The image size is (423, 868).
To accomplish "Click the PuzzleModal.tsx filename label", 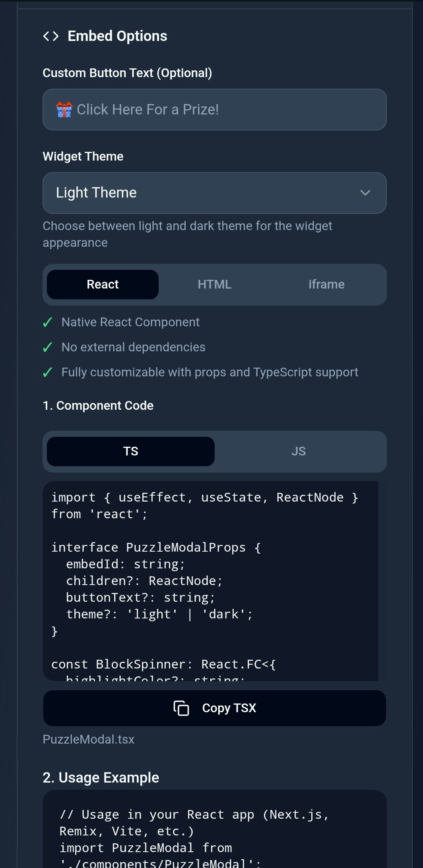I will [88, 739].
